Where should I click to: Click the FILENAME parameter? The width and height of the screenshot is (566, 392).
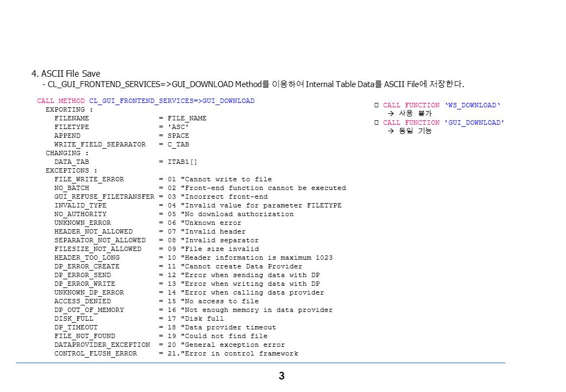71,118
